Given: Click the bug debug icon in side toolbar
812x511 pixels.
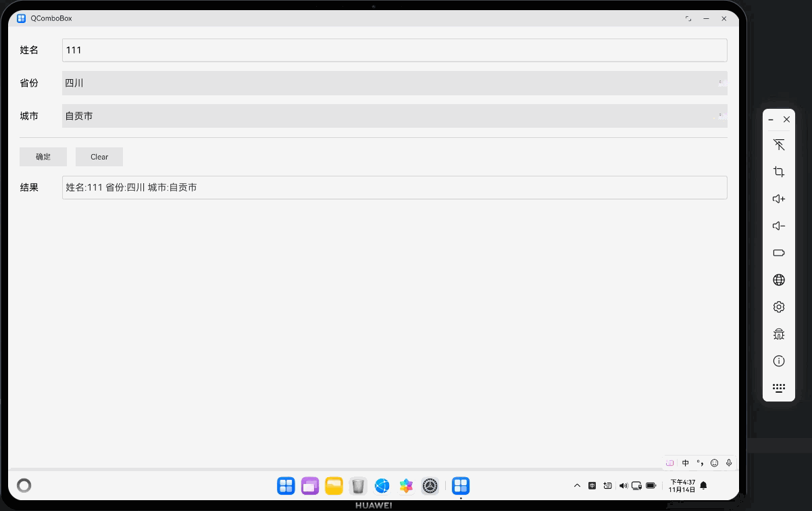Looking at the screenshot, I should coord(779,334).
